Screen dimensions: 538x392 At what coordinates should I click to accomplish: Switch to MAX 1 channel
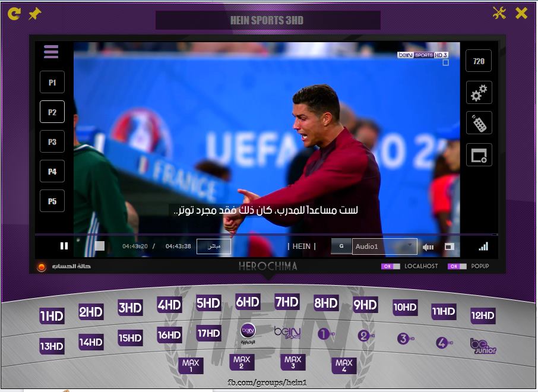(x=191, y=366)
